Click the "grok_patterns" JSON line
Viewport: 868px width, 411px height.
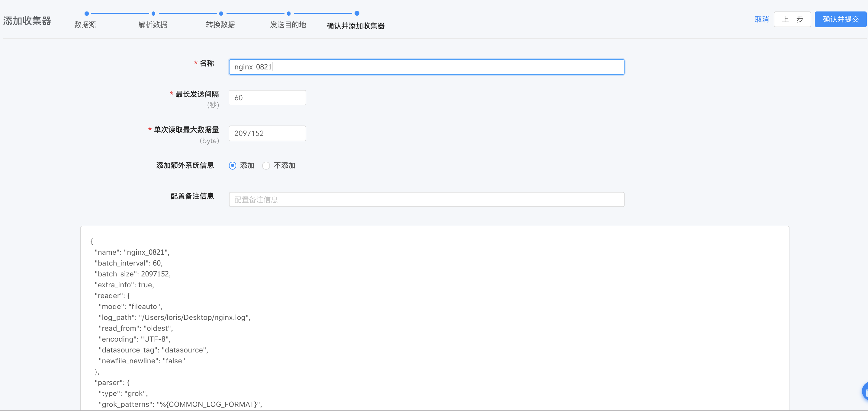point(181,404)
